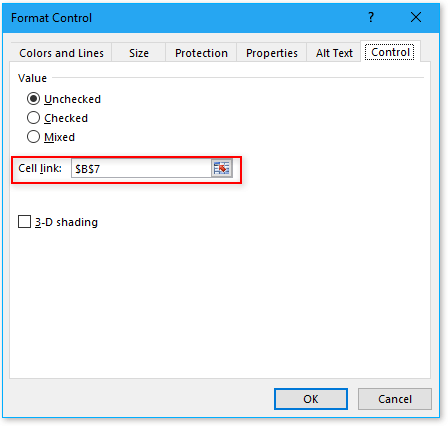The height and width of the screenshot is (428, 448).
Task: Click the OK button
Action: [311, 399]
